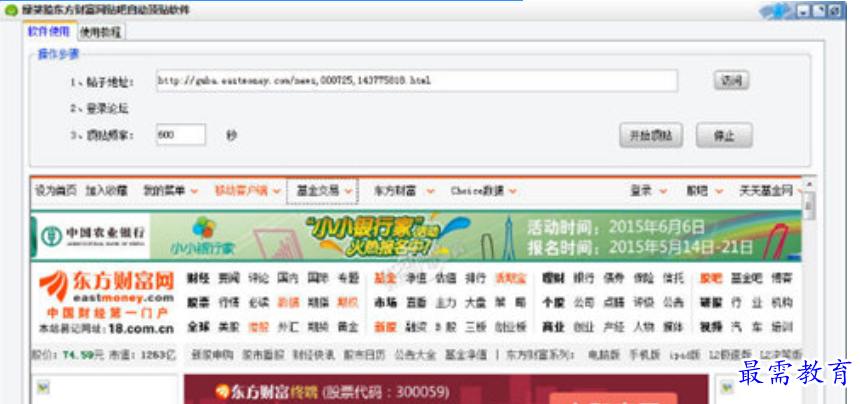Click the 东方财富网 eastmoney.com logo

point(106,287)
